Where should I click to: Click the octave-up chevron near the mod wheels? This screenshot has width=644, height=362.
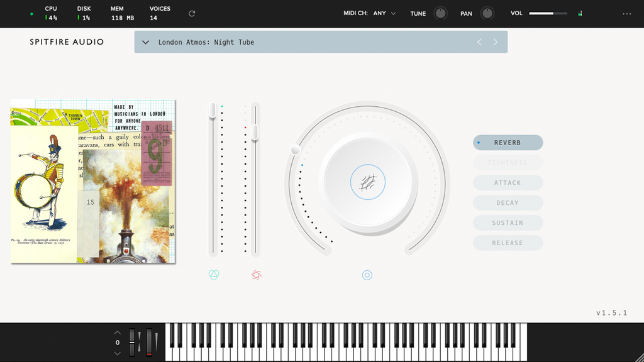tap(117, 332)
